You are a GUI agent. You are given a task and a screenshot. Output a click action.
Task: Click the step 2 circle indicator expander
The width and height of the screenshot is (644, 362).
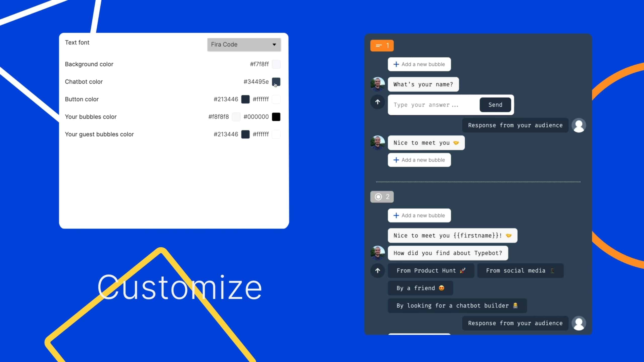click(381, 196)
